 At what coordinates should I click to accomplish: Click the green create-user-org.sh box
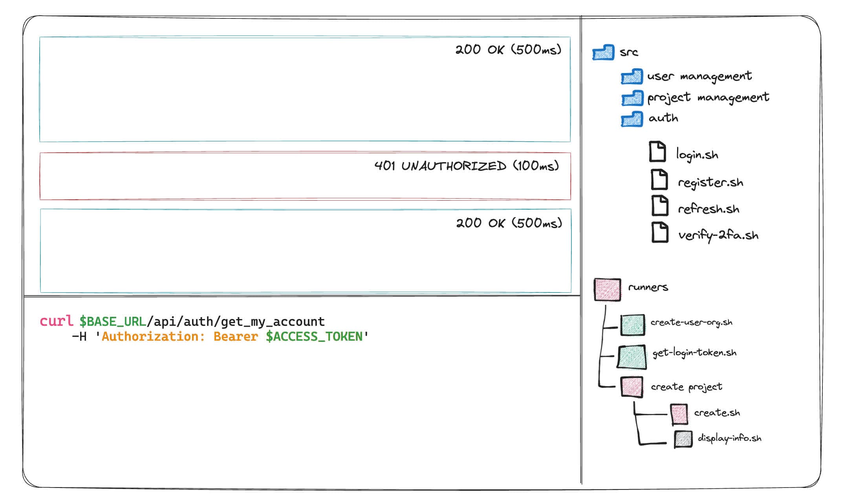[633, 325]
